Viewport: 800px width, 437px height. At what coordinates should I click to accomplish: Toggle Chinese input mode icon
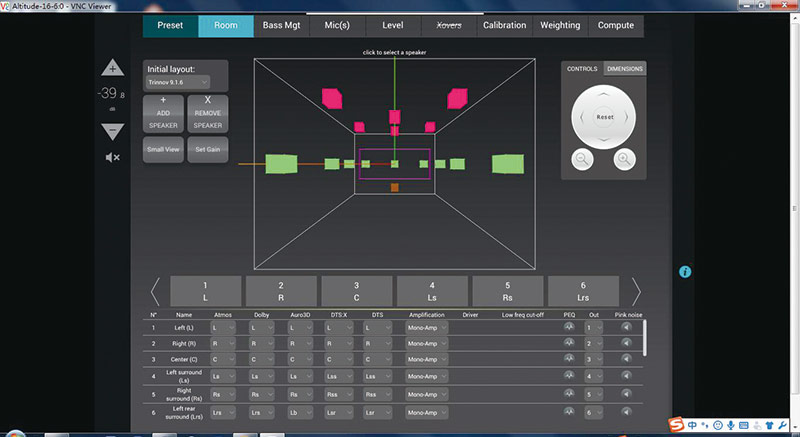pyautogui.click(x=692, y=425)
